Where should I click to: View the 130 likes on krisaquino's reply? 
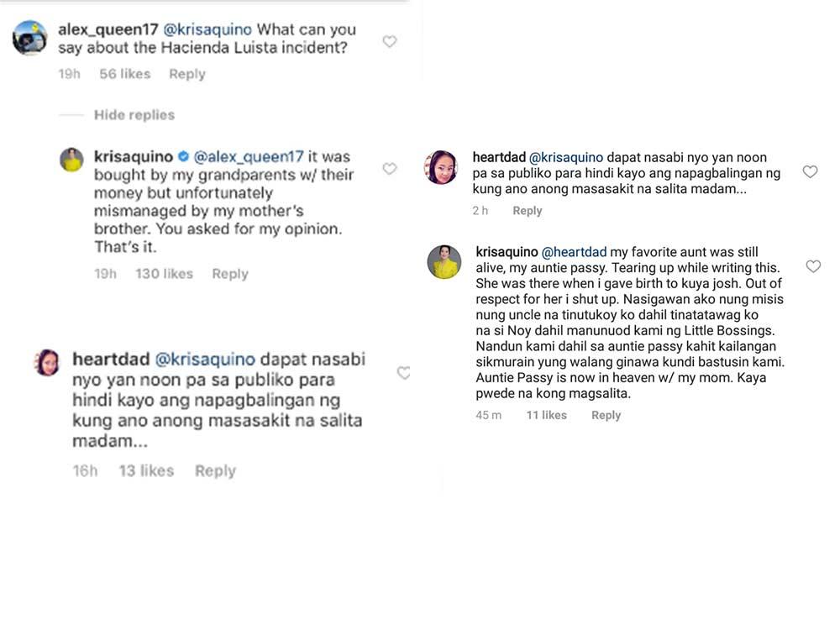(164, 274)
